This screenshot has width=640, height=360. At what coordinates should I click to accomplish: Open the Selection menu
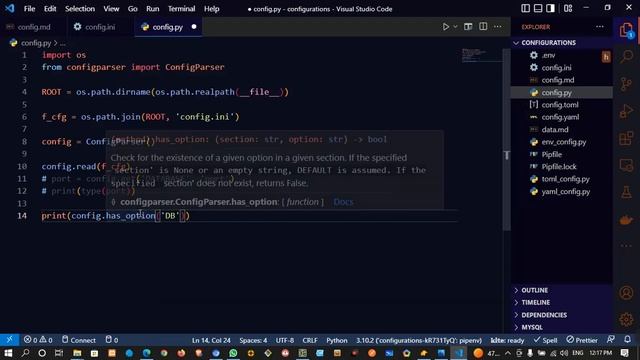[x=80, y=9]
